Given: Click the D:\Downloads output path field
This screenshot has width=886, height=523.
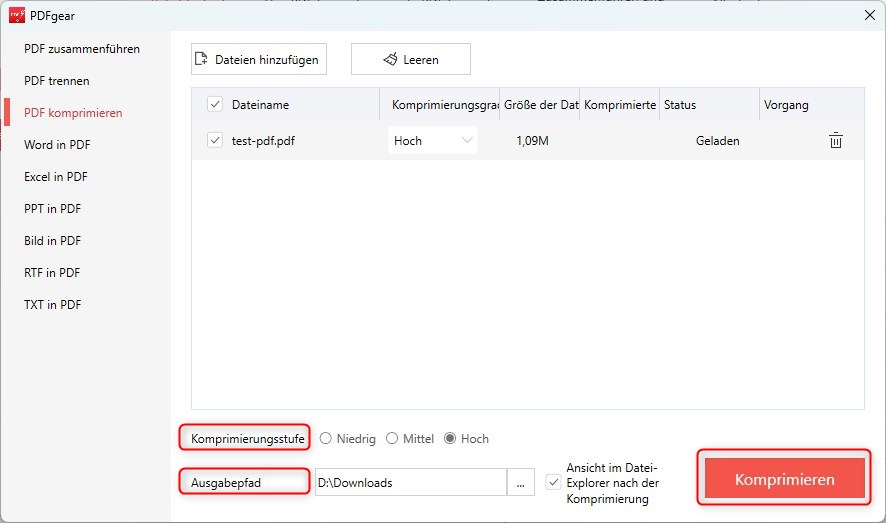Looking at the screenshot, I should point(411,483).
